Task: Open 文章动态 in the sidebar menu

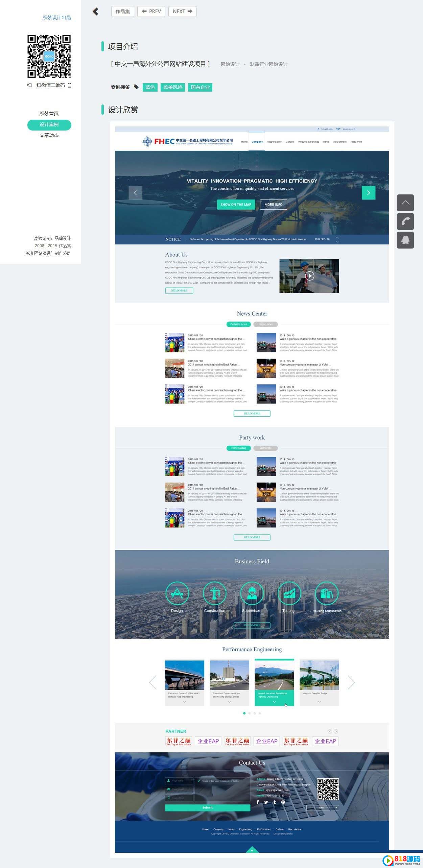Action: tap(49, 135)
